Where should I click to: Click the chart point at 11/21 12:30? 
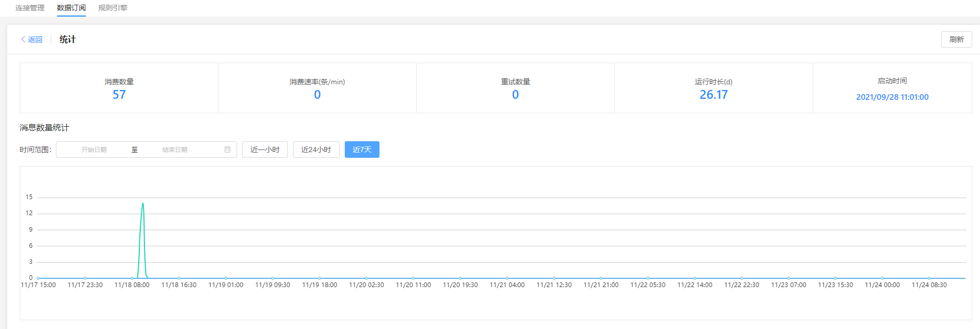tap(554, 278)
